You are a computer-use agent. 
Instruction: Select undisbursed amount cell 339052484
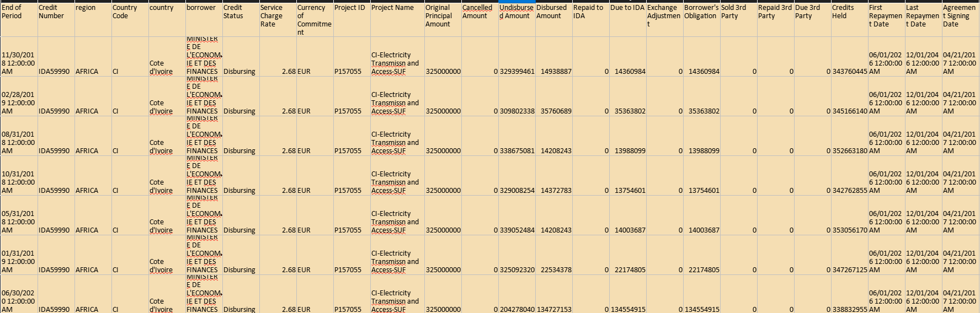pos(516,215)
